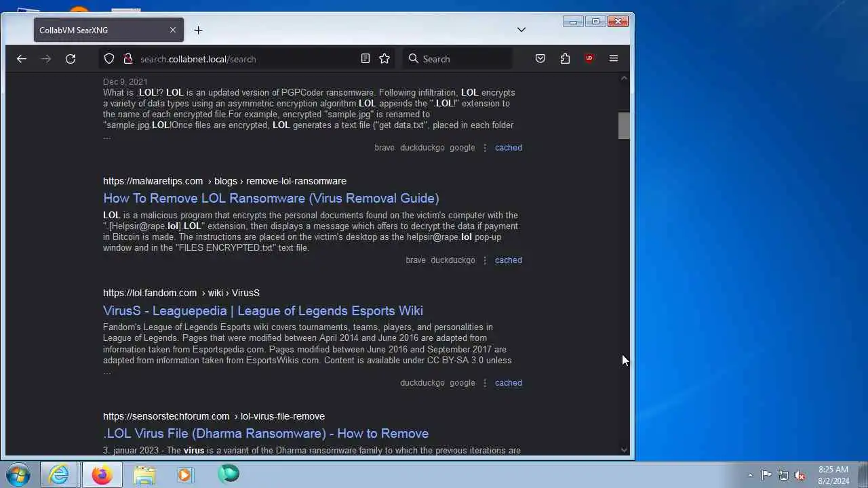This screenshot has height=488, width=868.
Task: Click the Firefox taskbar icon
Action: (102, 474)
